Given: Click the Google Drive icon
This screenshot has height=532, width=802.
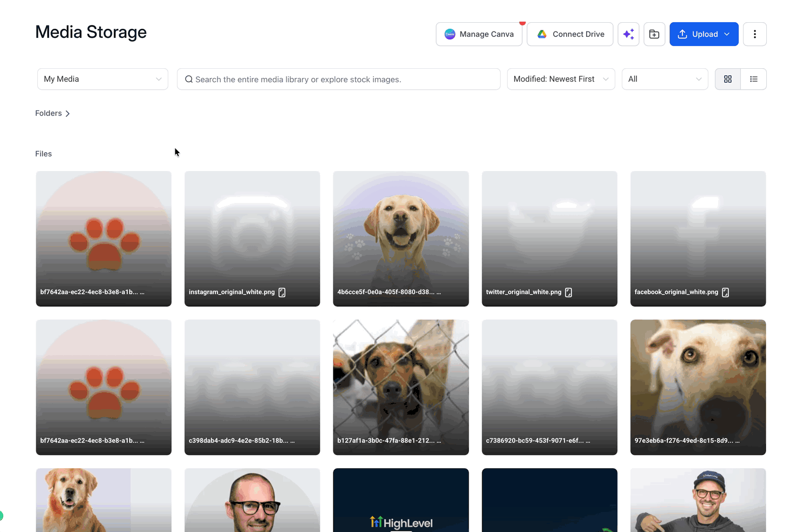Looking at the screenshot, I should pyautogui.click(x=542, y=34).
